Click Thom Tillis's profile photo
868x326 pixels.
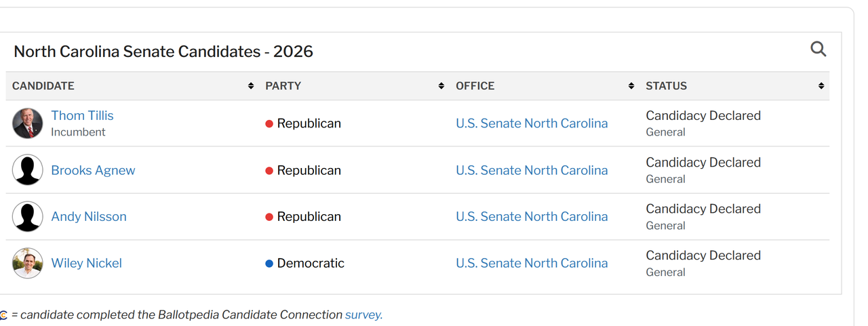(x=28, y=123)
